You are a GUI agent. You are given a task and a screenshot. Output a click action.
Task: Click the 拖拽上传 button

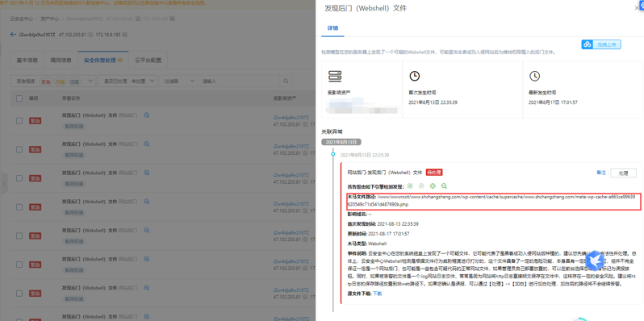tap(601, 44)
